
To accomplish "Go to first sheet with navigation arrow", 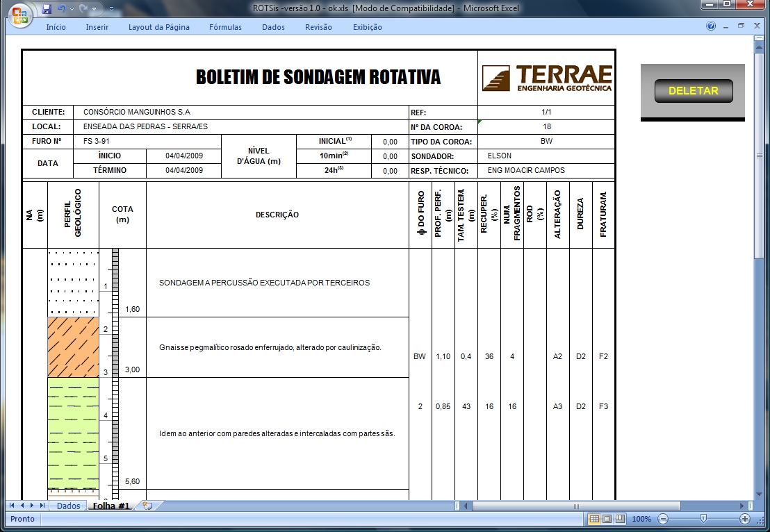I will 12,506.
